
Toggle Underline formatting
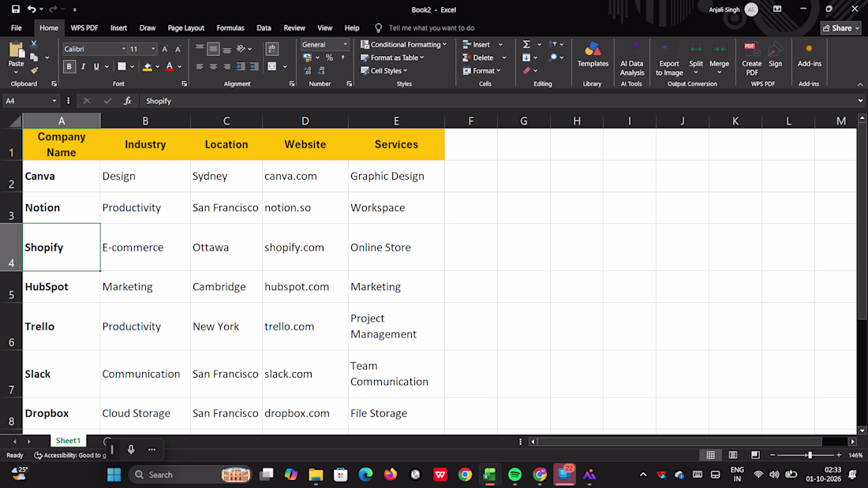[x=96, y=66]
